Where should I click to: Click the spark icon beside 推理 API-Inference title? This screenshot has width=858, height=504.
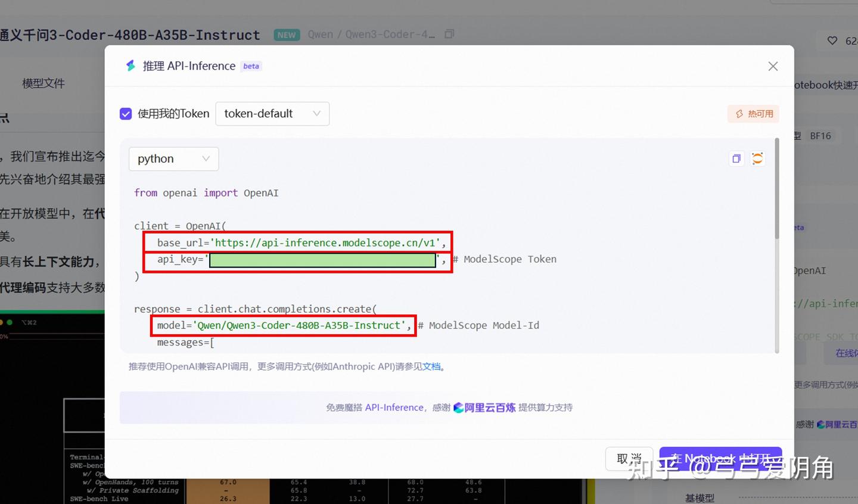click(x=130, y=66)
